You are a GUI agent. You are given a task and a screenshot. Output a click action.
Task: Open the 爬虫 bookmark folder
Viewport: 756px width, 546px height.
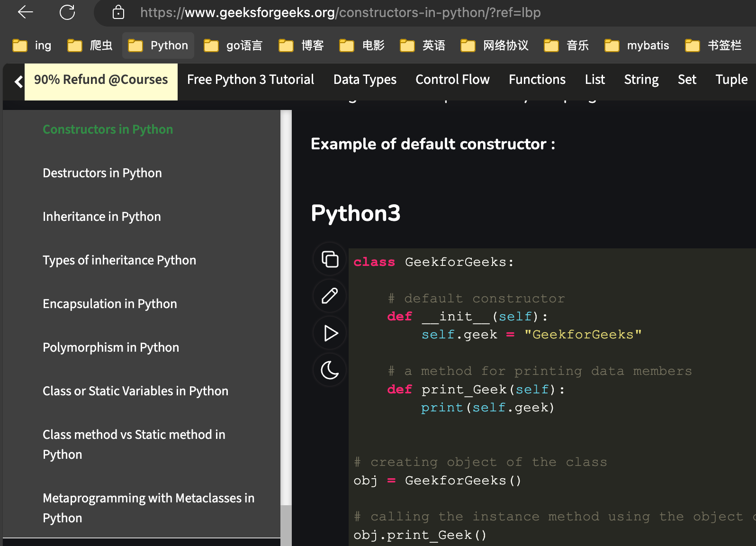[90, 45]
